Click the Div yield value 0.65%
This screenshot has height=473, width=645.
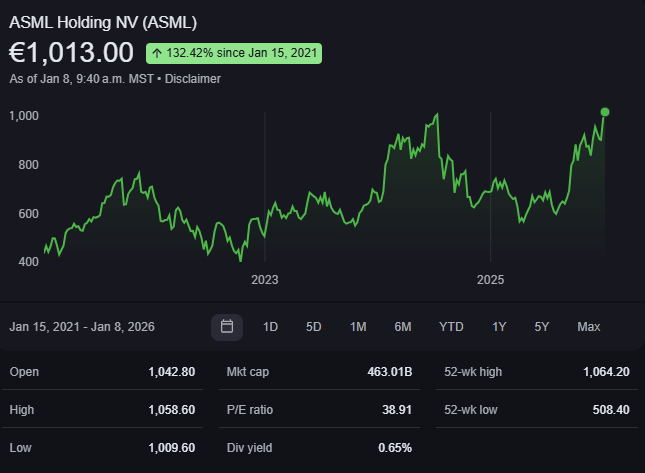[395, 447]
